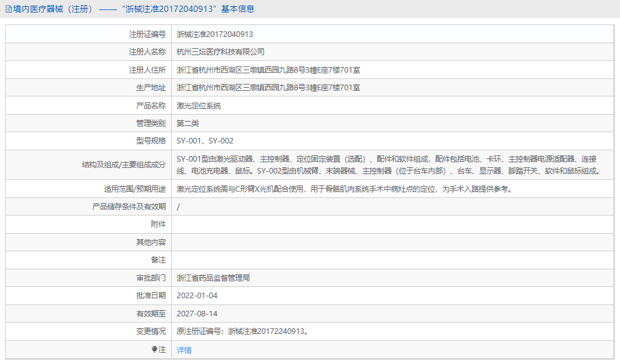
Task: Select the 生产地址 address value
Action: [268, 88]
